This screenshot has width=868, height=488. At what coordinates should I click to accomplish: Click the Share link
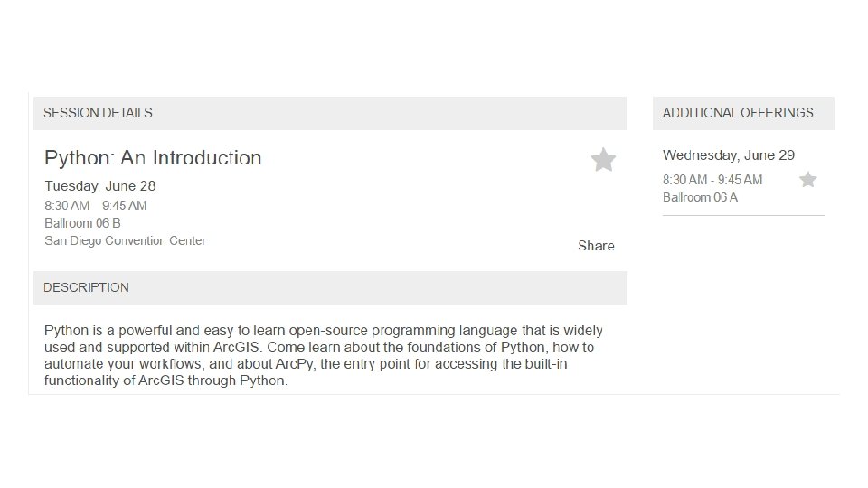click(x=596, y=246)
